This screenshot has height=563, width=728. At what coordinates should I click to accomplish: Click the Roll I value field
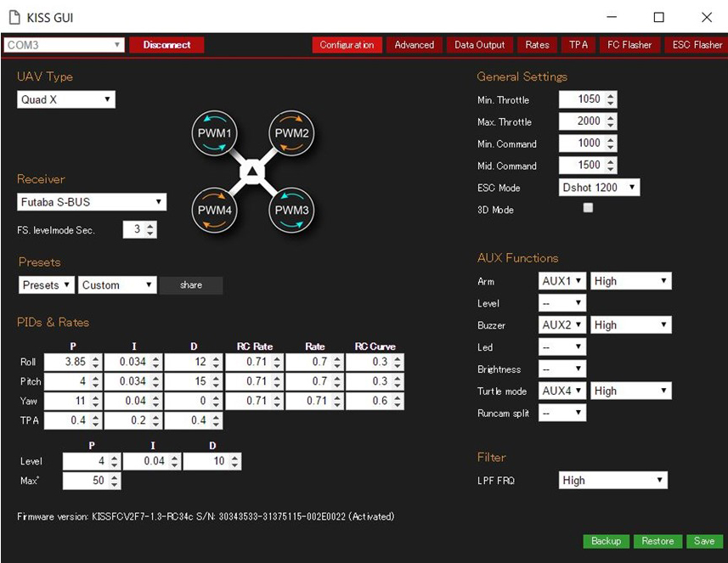tap(133, 362)
